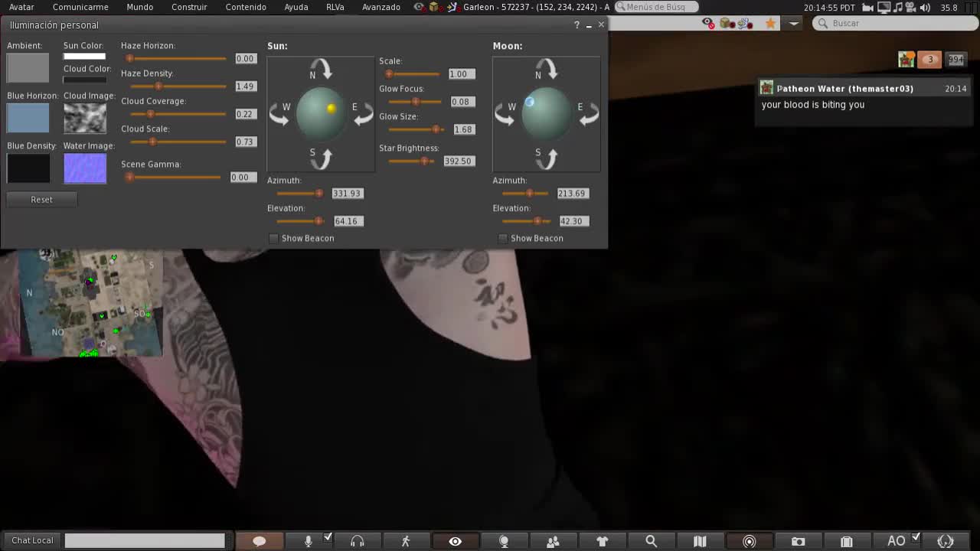
Task: Open the Construir menu
Action: pos(189,7)
